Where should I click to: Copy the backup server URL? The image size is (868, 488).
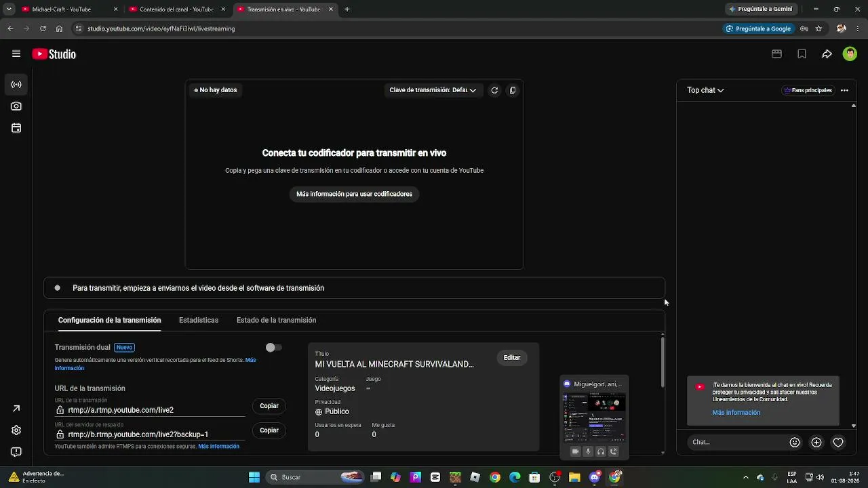pyautogui.click(x=269, y=430)
